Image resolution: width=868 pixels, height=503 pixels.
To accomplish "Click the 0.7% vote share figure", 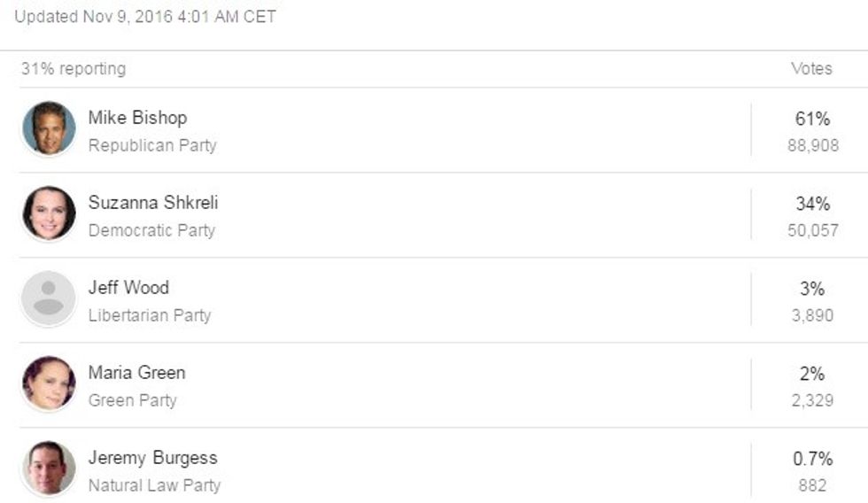I will [x=812, y=459].
